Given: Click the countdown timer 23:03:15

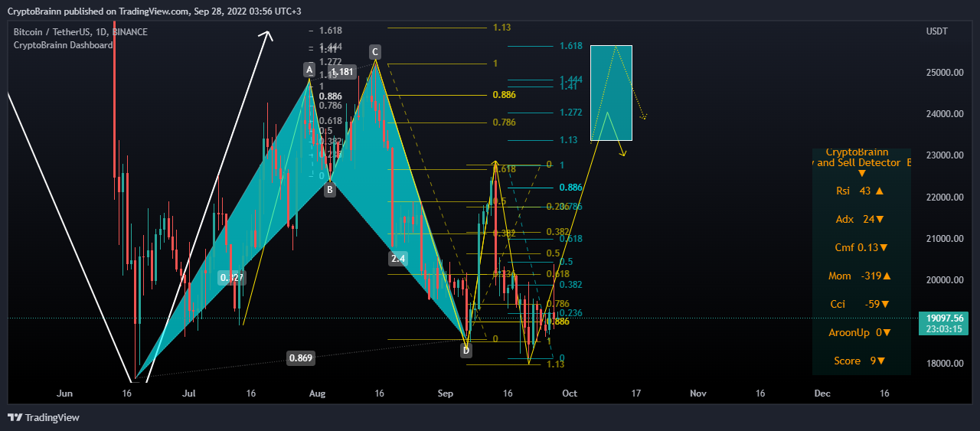Looking at the screenshot, I should pyautogui.click(x=944, y=329).
